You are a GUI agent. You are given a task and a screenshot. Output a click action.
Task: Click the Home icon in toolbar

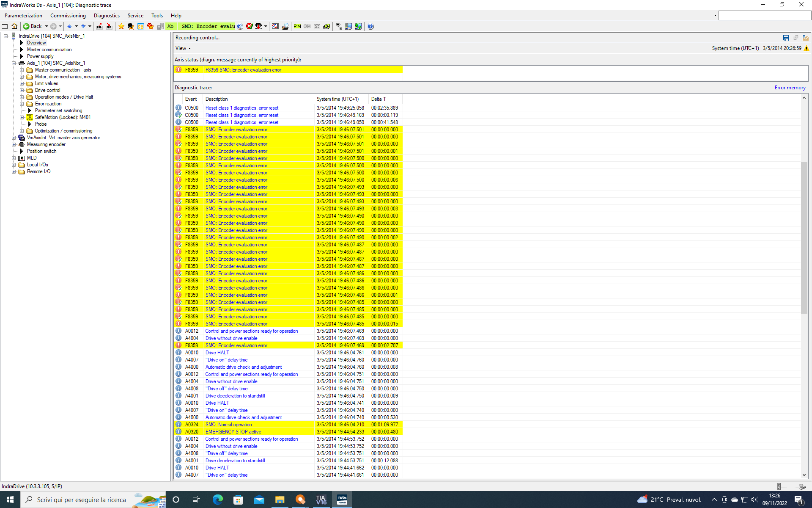click(x=14, y=26)
